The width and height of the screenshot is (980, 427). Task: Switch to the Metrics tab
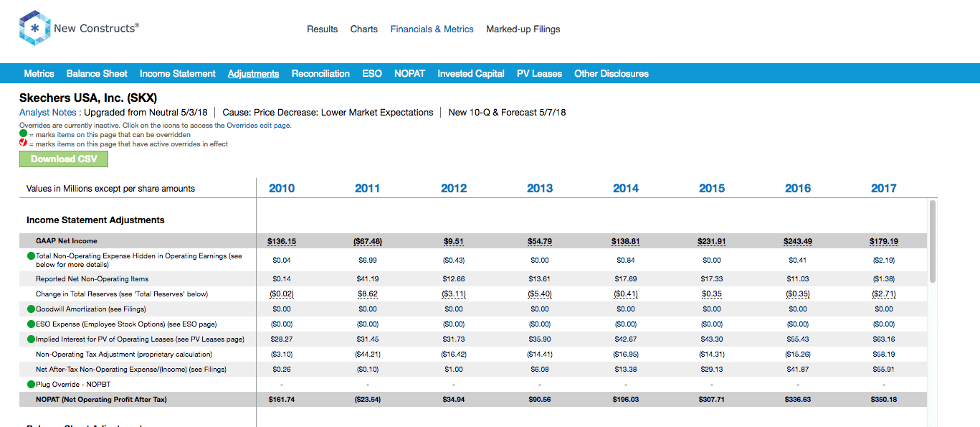[39, 74]
